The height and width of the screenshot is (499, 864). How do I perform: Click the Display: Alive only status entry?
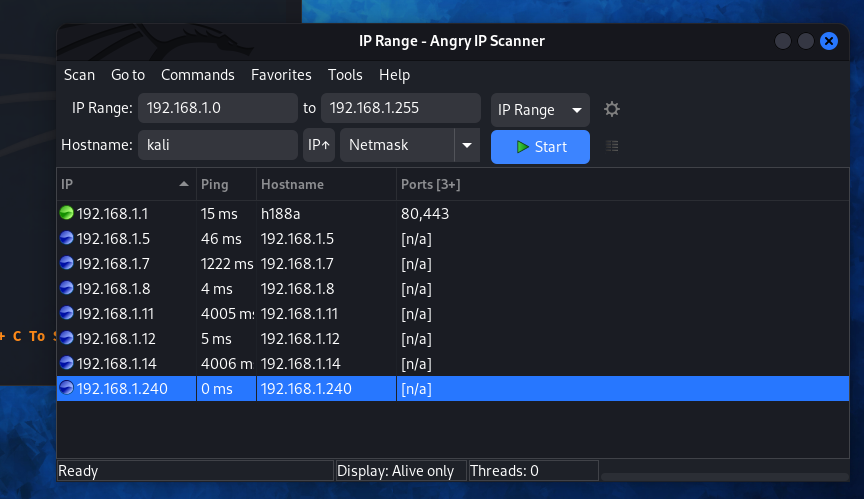click(401, 471)
